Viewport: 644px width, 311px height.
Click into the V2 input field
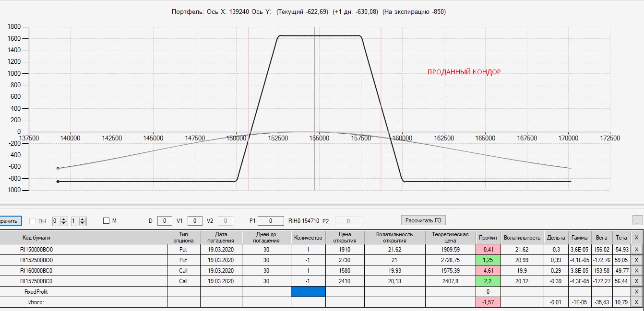coord(226,221)
